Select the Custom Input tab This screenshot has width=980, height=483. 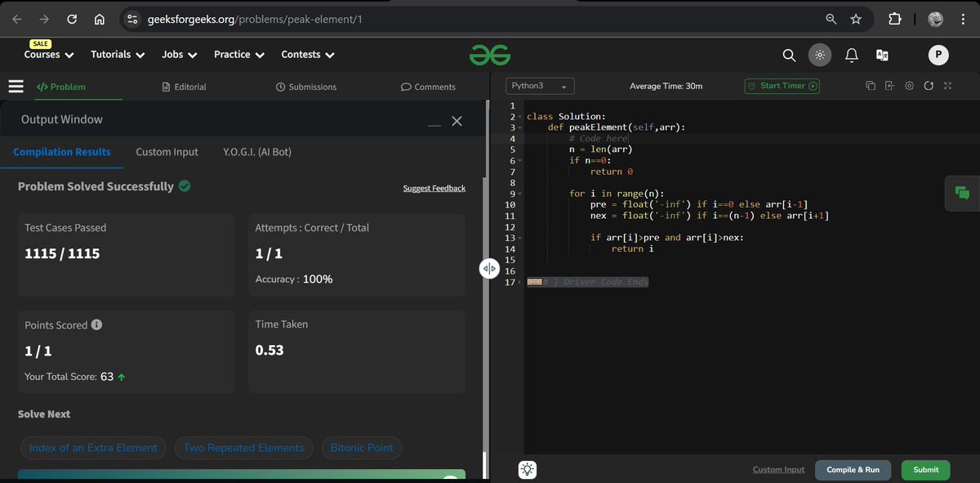coord(167,152)
